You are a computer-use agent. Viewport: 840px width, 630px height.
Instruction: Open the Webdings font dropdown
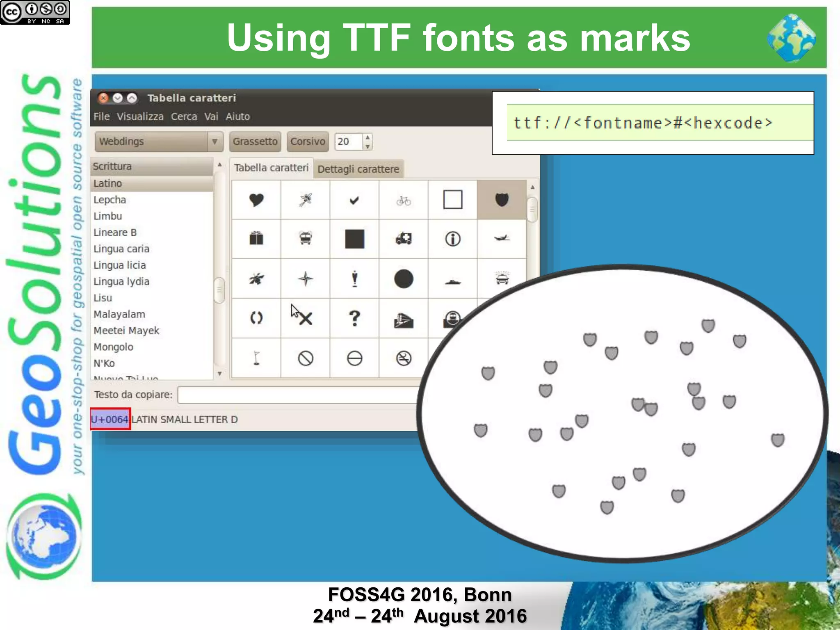click(x=159, y=142)
